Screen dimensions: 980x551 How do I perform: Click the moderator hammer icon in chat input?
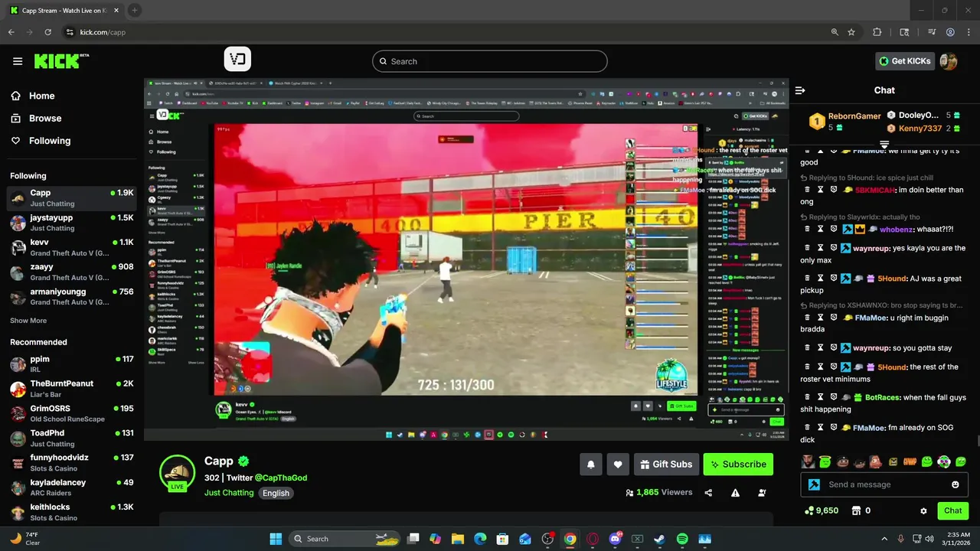(x=814, y=484)
